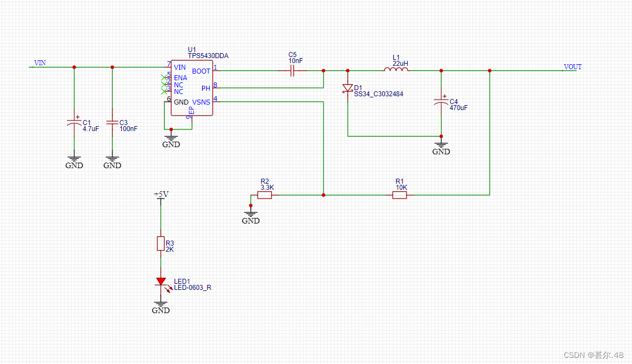Click the 4.7uF value text

91,129
